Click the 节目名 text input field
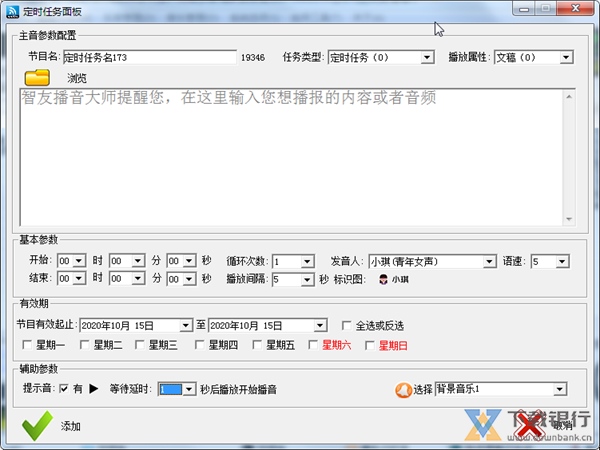Image resolution: width=600 pixels, height=450 pixels. tap(149, 58)
